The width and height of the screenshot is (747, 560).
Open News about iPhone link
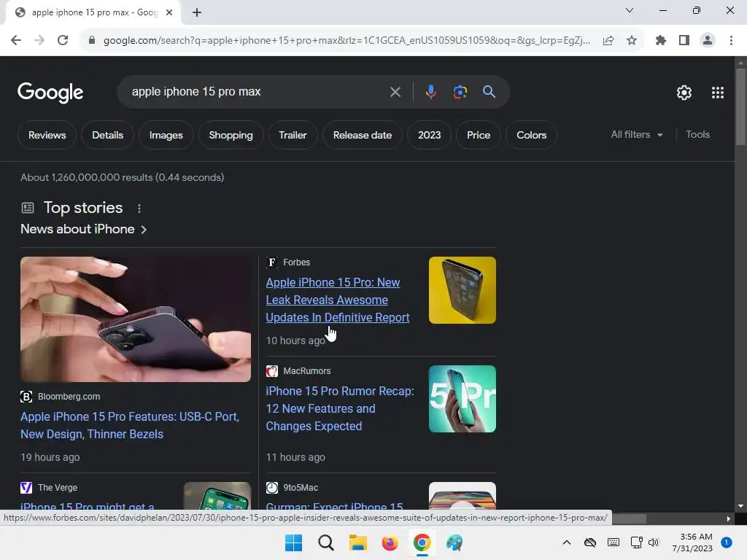[x=83, y=229]
